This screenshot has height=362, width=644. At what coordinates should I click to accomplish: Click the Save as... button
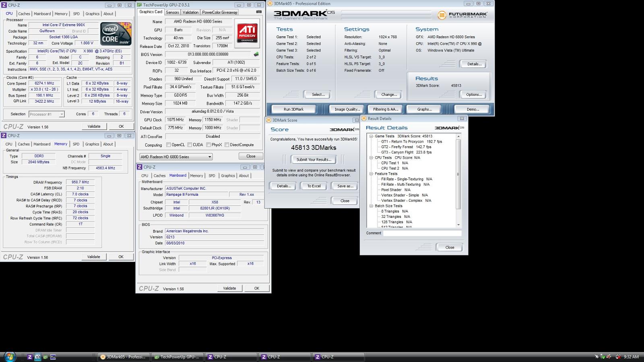tap(345, 186)
